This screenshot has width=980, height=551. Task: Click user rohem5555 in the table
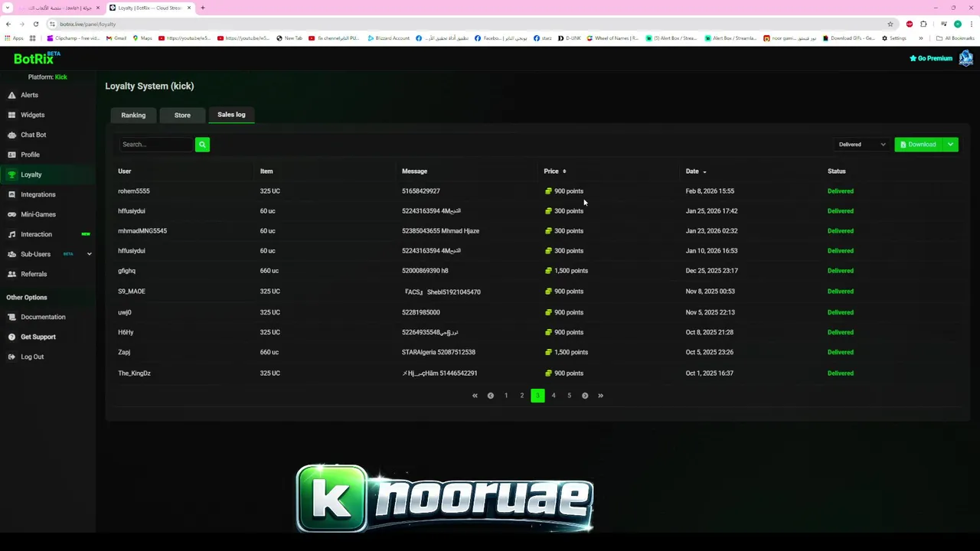(x=134, y=191)
